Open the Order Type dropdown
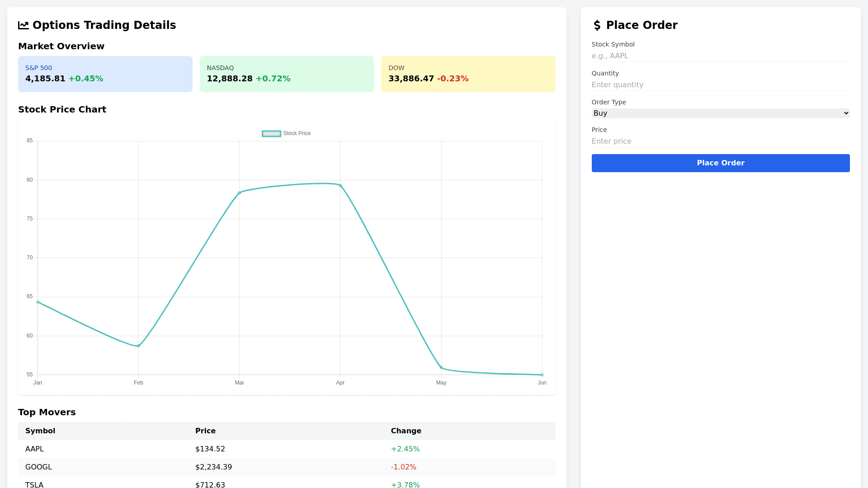Viewport: 868px width, 488px height. pyautogui.click(x=720, y=113)
